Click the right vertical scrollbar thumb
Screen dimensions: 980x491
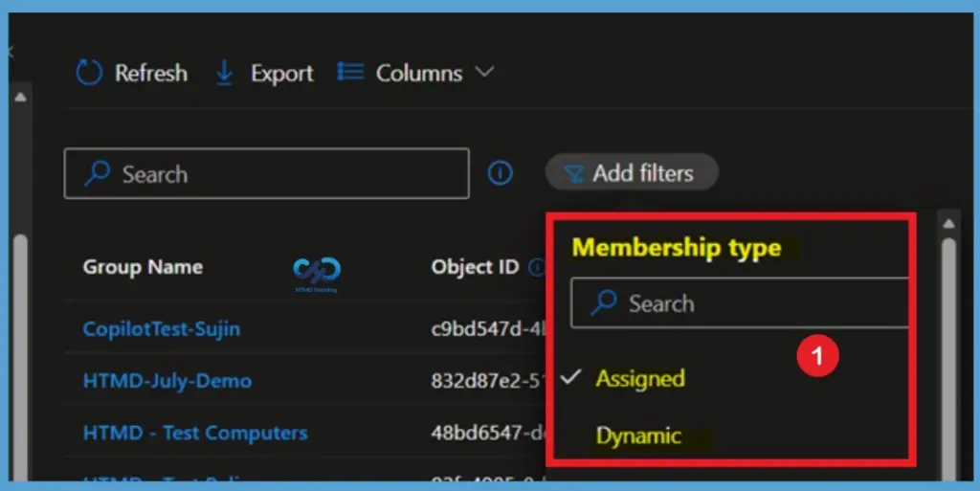click(x=948, y=359)
